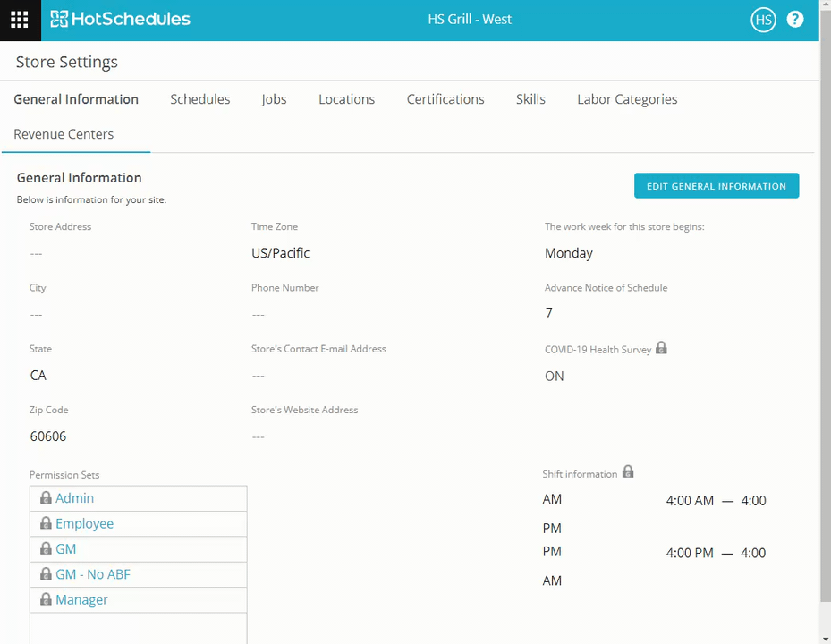Viewport: 831px width, 644px height.
Task: Open the app launcher grid icon
Action: point(20,20)
